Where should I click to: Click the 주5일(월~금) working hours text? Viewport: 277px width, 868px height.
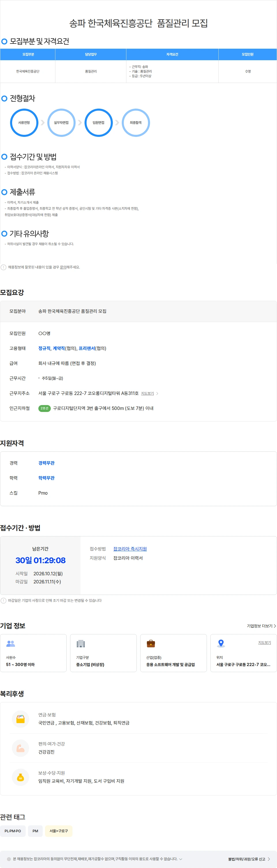(52, 379)
